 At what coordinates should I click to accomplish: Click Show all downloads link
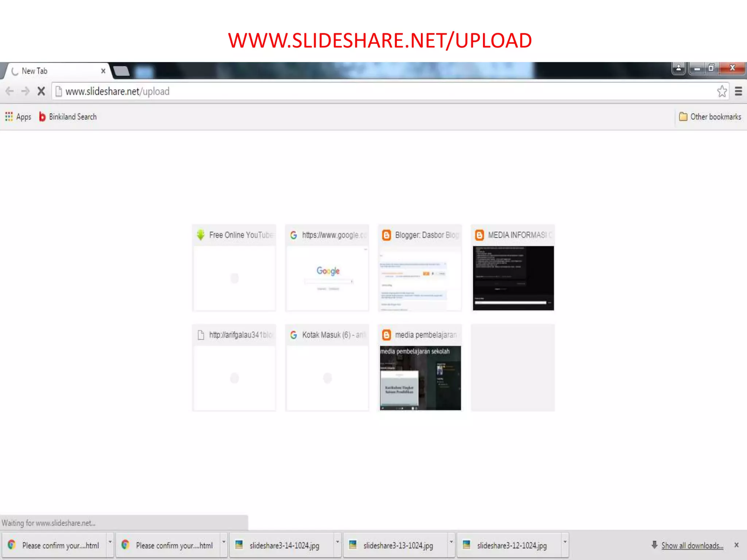[x=692, y=545]
